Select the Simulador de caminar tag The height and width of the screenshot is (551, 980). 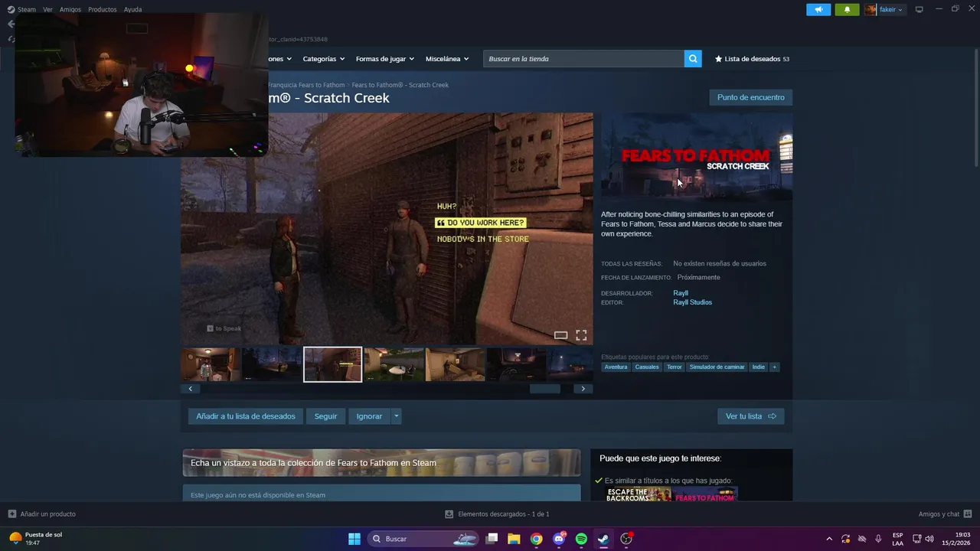717,367
